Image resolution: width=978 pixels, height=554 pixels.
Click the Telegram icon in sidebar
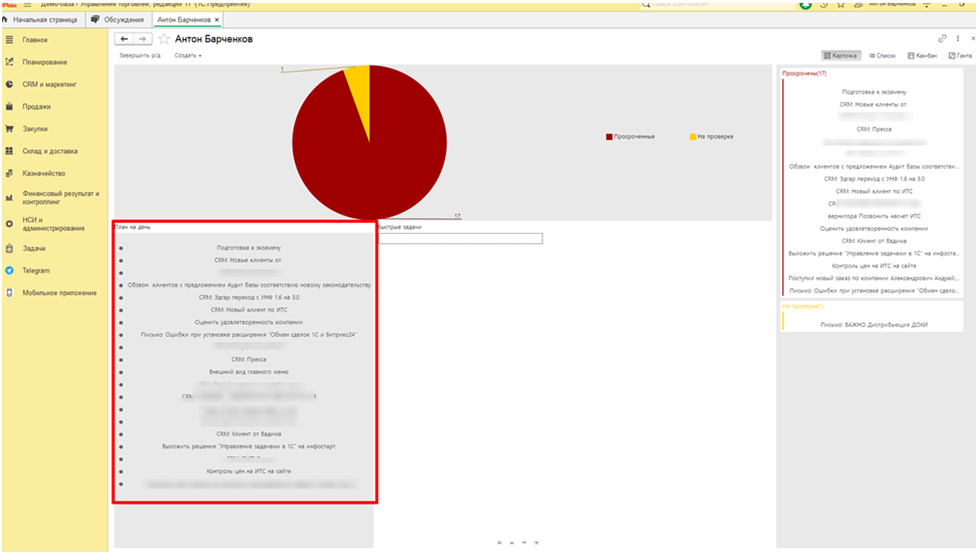(9, 271)
